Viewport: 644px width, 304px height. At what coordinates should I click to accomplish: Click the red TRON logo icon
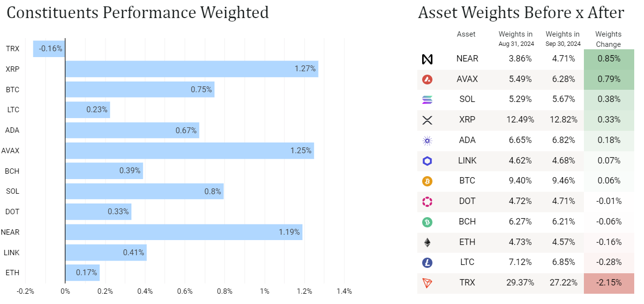(x=427, y=283)
